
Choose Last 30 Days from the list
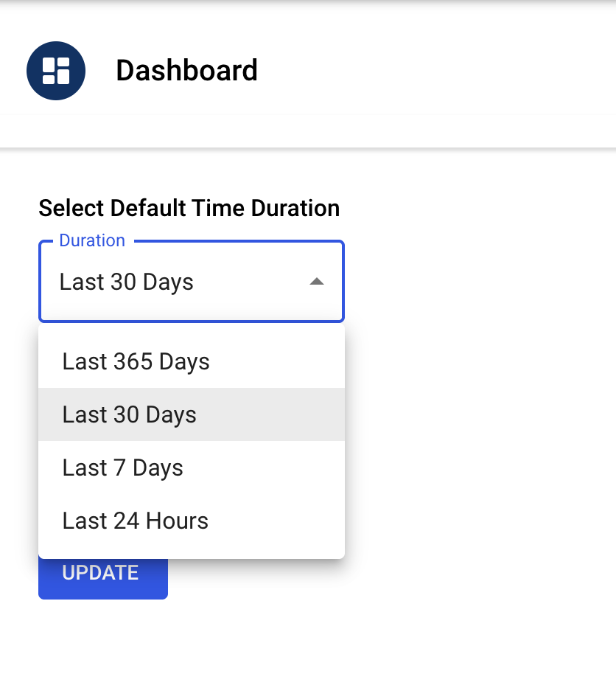pyautogui.click(x=130, y=414)
